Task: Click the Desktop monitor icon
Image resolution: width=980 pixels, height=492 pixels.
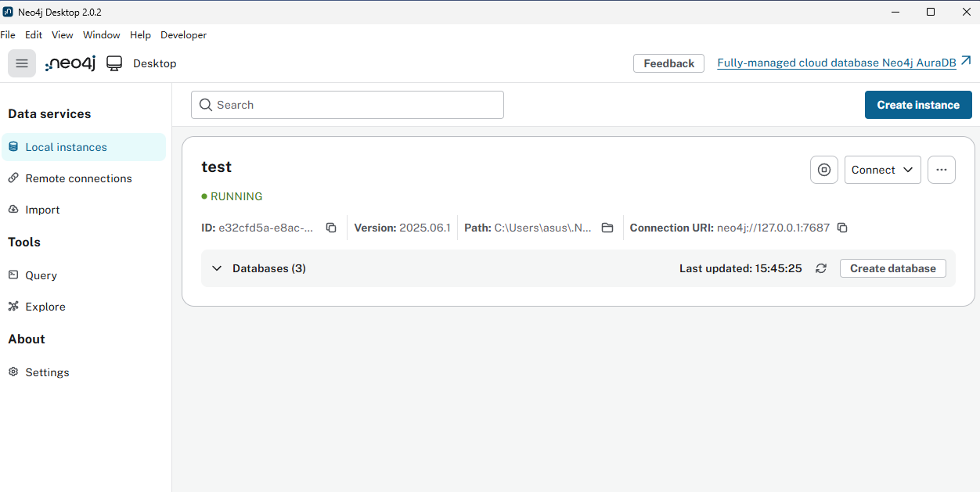Action: pyautogui.click(x=114, y=63)
